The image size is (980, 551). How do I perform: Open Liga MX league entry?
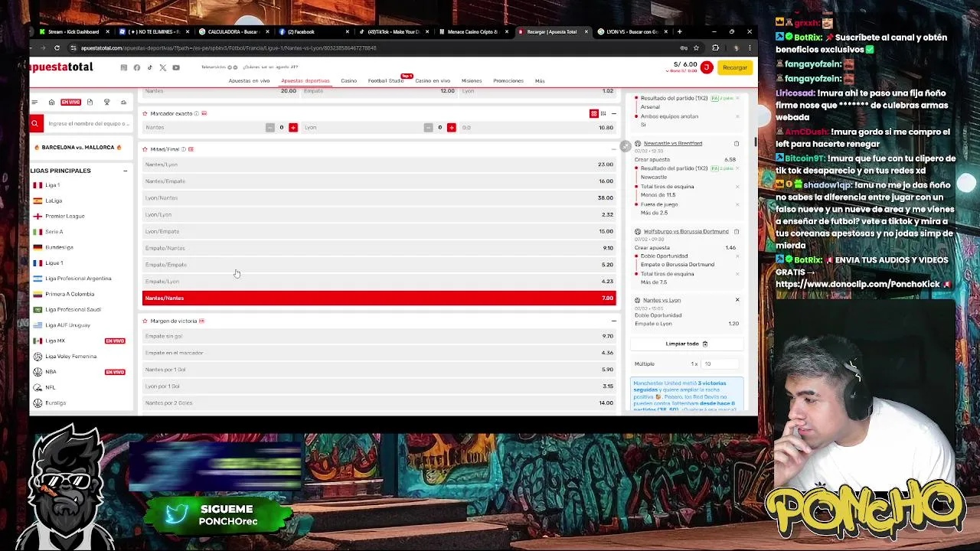click(55, 341)
